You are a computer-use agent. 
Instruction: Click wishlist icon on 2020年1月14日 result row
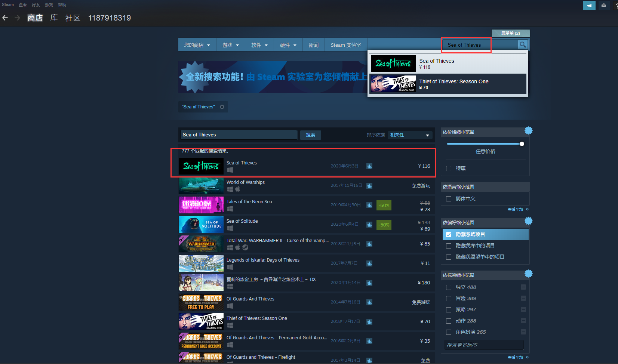pyautogui.click(x=369, y=283)
